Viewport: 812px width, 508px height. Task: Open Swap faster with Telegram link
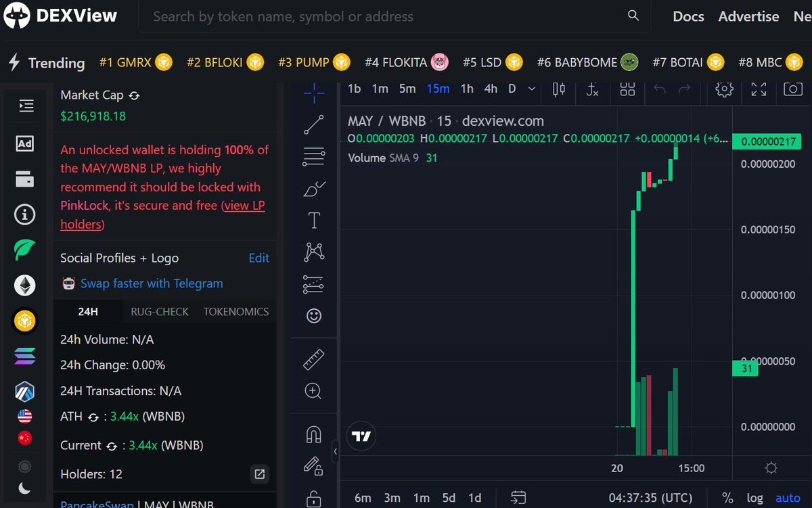152,283
